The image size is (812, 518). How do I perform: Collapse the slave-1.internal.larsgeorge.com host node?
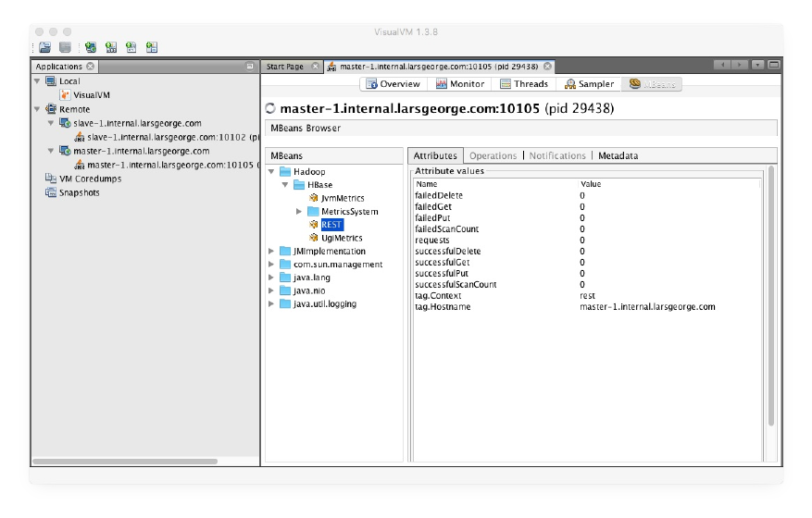pyautogui.click(x=51, y=123)
